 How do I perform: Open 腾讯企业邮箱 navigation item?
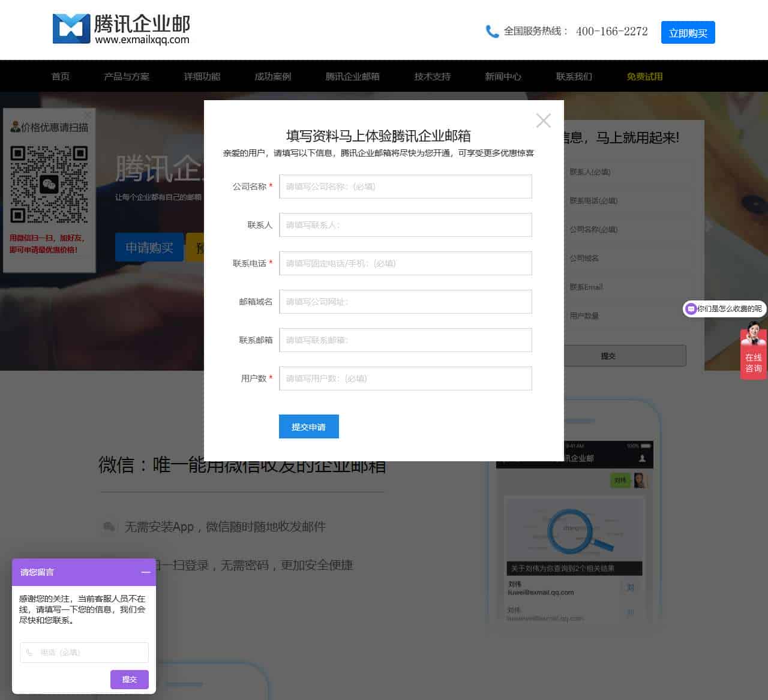353,76
